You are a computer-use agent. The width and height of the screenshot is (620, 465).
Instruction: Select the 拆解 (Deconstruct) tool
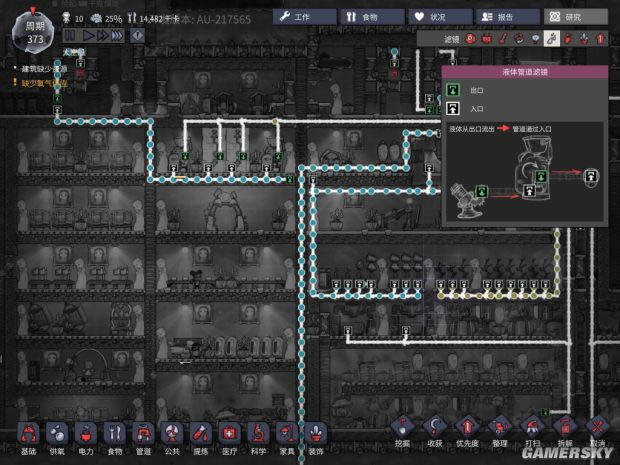pos(563,430)
